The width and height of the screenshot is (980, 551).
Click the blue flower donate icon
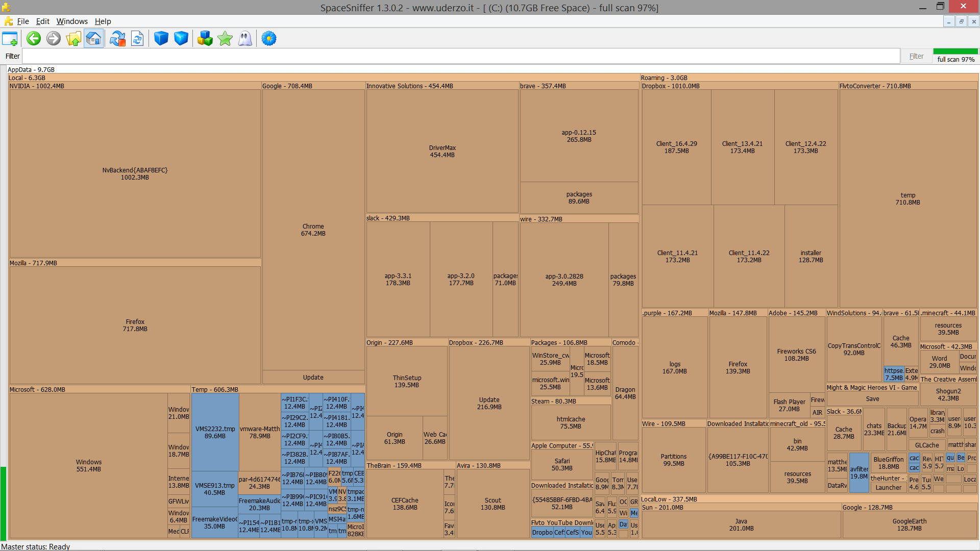[x=269, y=39]
